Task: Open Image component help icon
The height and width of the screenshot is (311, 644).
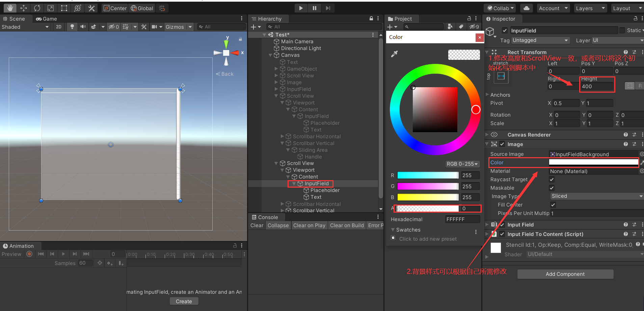Action: coord(626,144)
